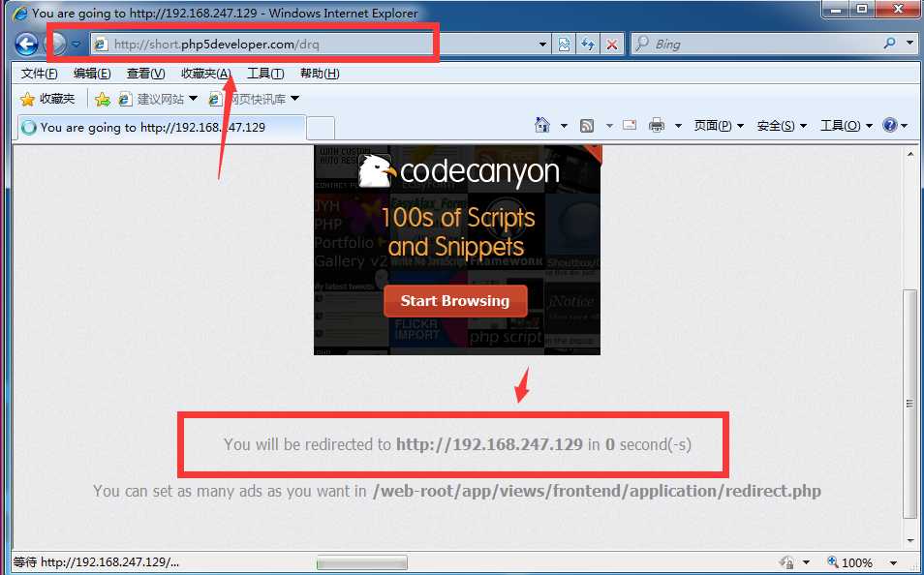
Task: Open the recent pages dropdown arrow
Action: click(x=76, y=45)
